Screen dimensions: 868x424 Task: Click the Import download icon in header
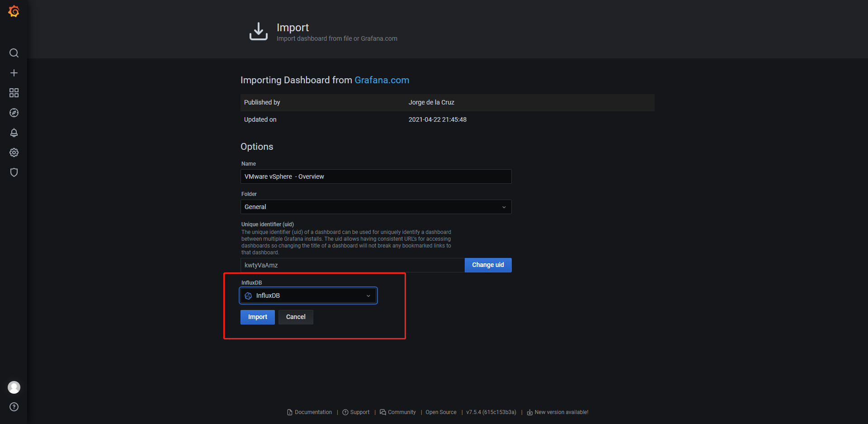(x=259, y=31)
